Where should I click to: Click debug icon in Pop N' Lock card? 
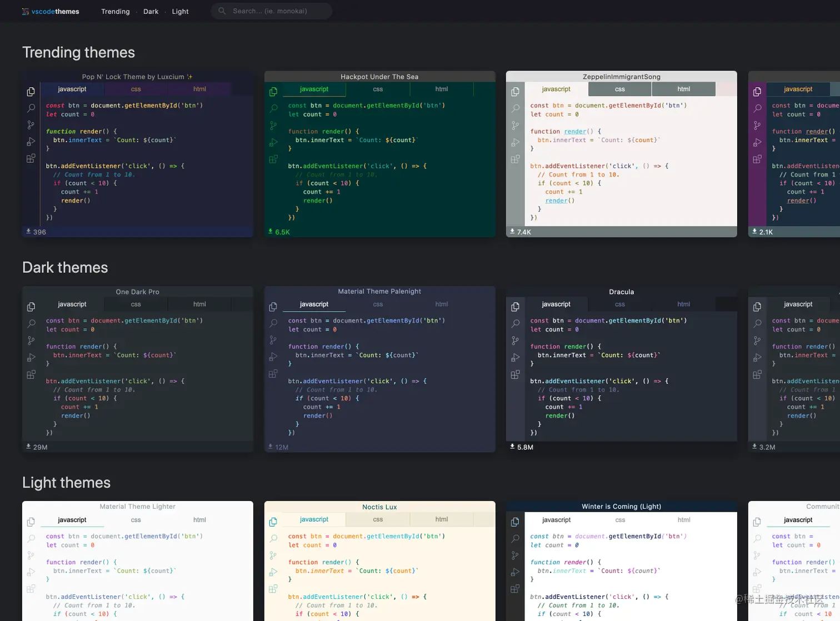pos(31,142)
